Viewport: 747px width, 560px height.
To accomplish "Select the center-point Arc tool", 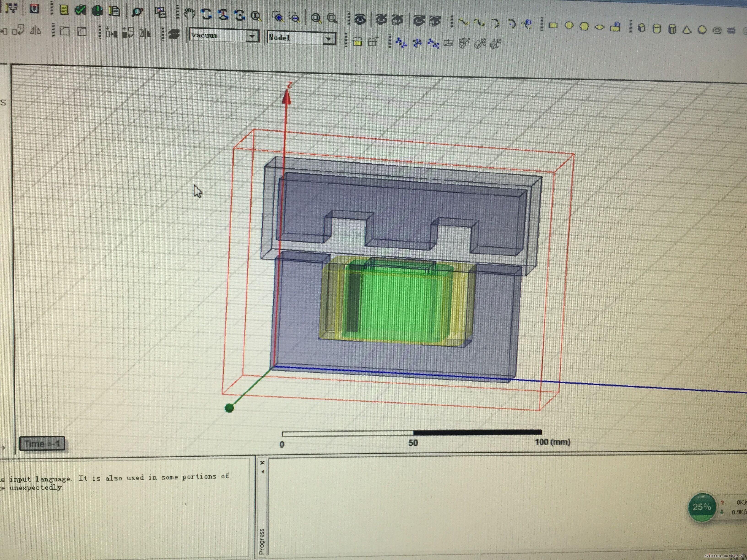I will coord(512,24).
